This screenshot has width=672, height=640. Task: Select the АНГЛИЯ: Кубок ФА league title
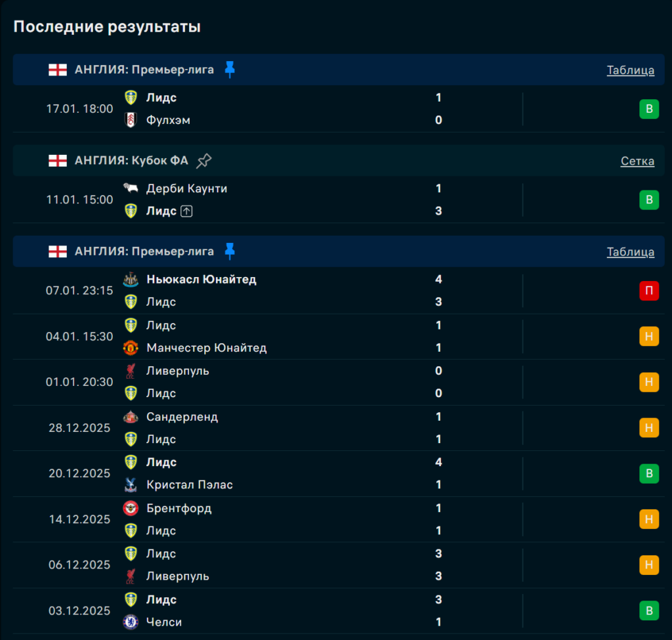tap(131, 160)
